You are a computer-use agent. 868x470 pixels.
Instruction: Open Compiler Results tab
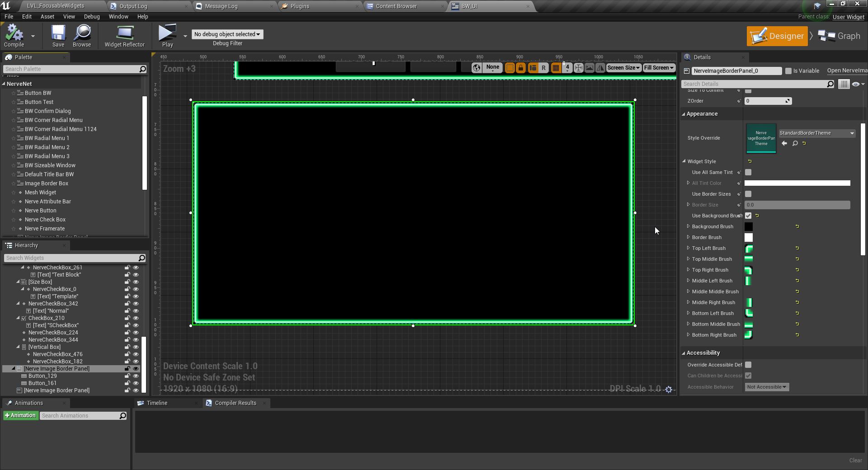235,403
